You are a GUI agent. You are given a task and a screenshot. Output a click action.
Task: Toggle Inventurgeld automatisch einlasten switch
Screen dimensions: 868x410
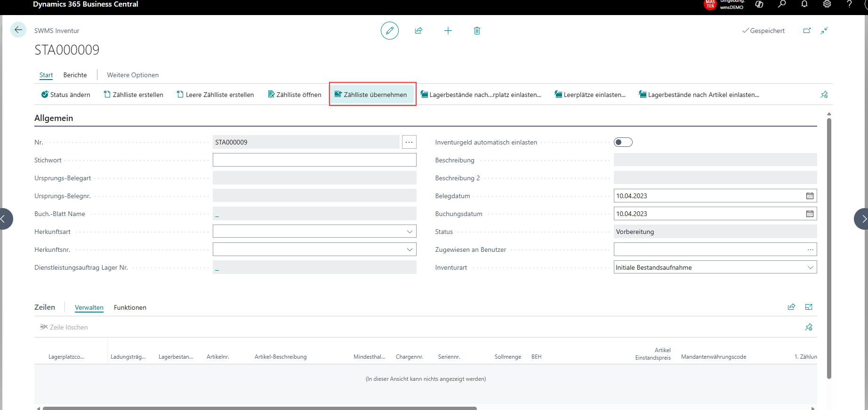coord(623,142)
